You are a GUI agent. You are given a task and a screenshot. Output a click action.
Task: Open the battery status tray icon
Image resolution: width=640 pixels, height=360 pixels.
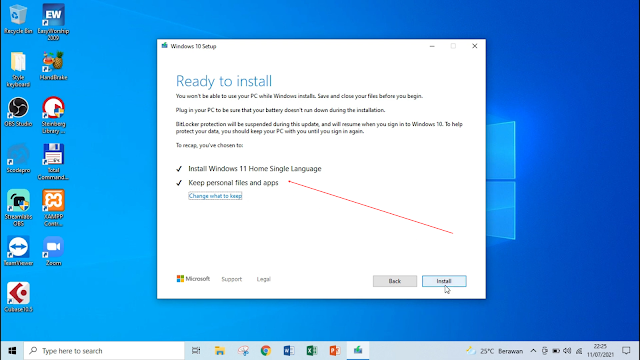556,351
